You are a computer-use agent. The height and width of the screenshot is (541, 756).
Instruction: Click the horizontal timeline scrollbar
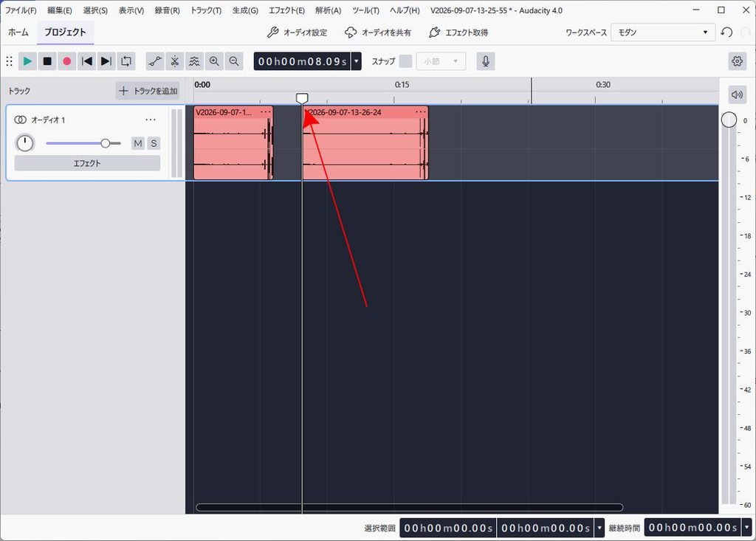click(x=409, y=507)
